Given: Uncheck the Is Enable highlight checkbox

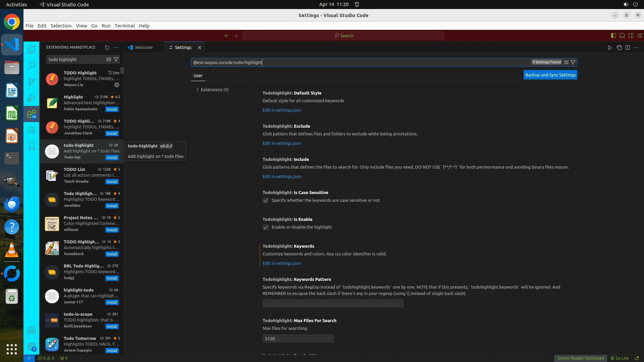Looking at the screenshot, I should pos(266,227).
